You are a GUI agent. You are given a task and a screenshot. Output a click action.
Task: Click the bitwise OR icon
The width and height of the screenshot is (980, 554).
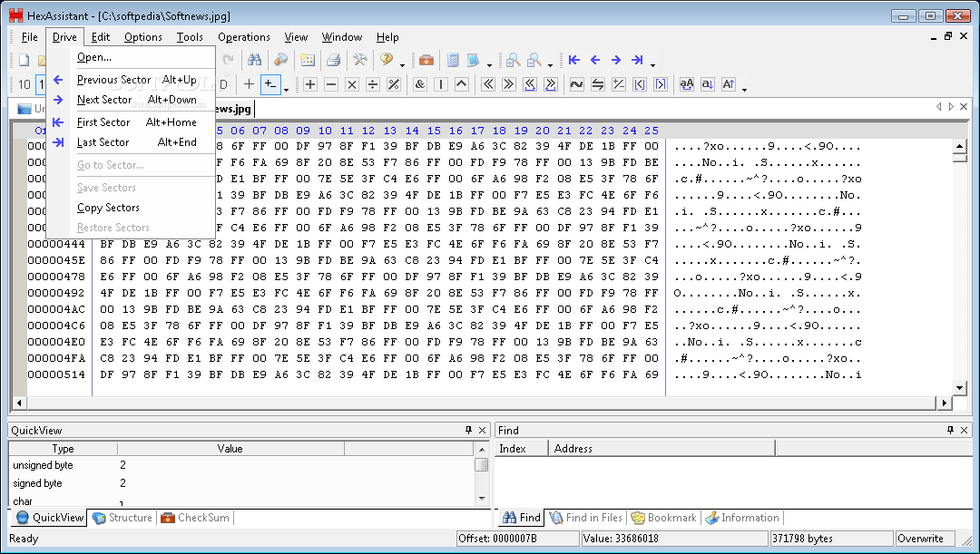pos(441,84)
